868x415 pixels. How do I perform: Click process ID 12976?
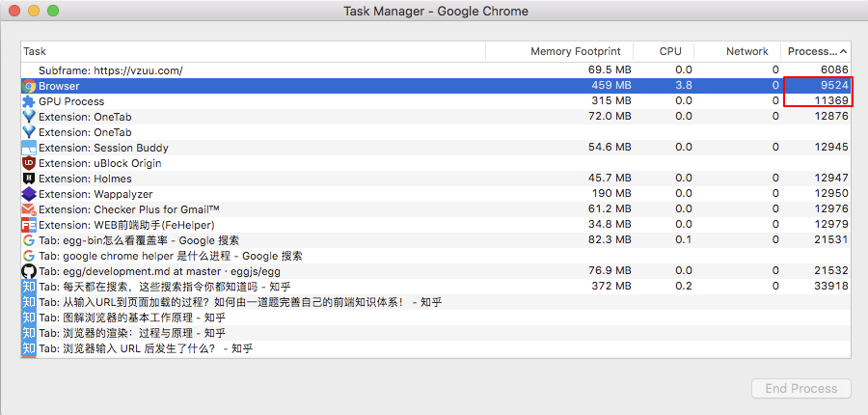tap(832, 209)
